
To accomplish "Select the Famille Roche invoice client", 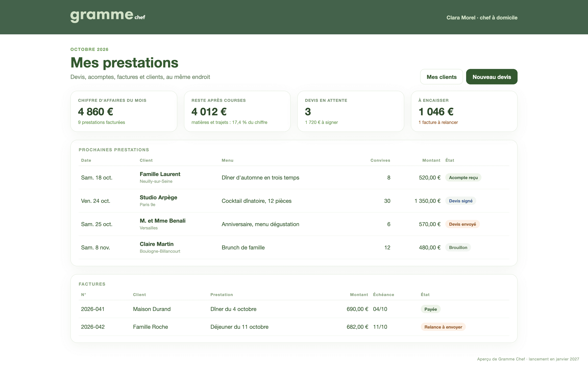I will [x=150, y=327].
